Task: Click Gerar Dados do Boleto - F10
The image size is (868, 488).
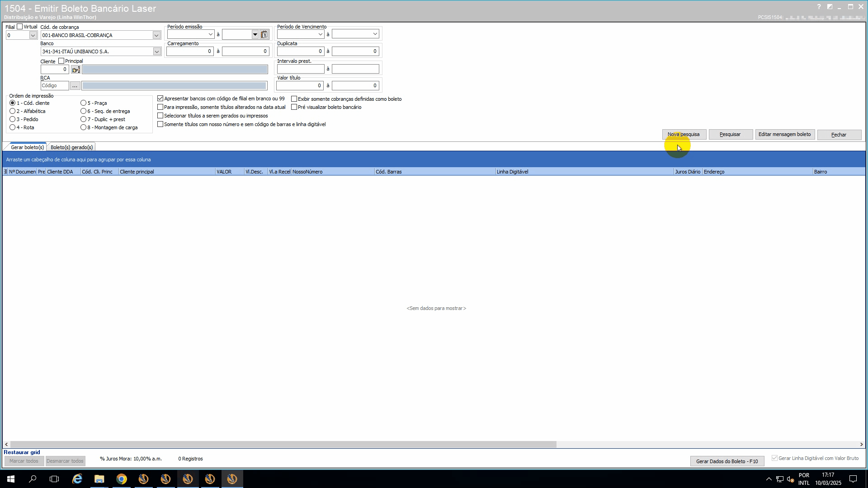Action: (x=726, y=461)
